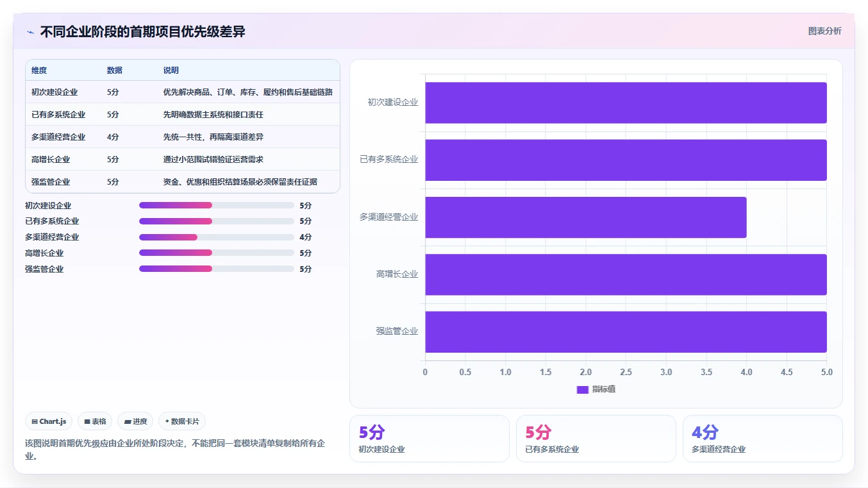Select the 表格 tag chip
Image resolution: width=868 pixels, height=488 pixels.
click(95, 421)
